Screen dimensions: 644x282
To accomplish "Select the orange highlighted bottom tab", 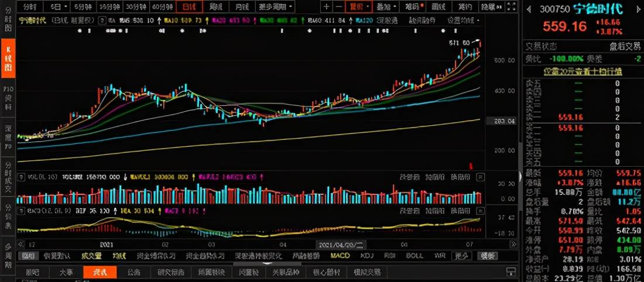I will 100,271.
